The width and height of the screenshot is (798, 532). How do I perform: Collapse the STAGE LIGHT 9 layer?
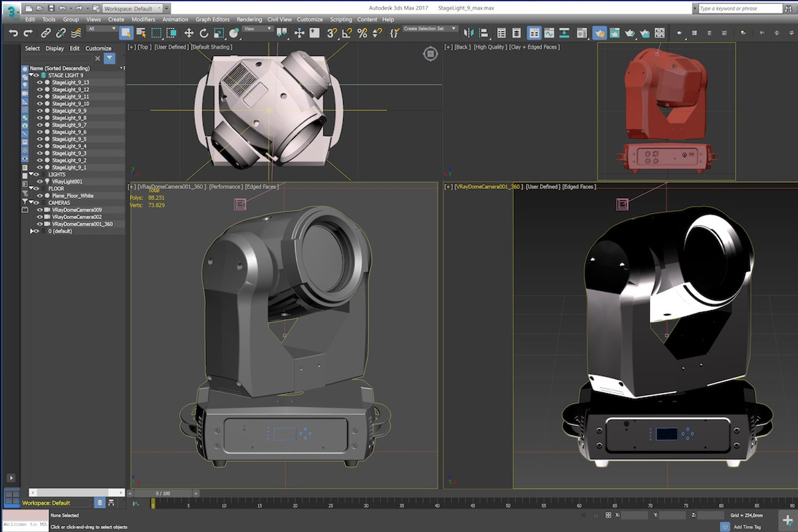[31, 75]
